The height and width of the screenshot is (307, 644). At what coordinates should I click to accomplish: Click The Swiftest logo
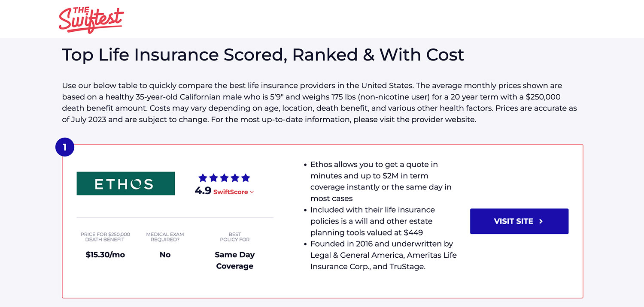91,18
